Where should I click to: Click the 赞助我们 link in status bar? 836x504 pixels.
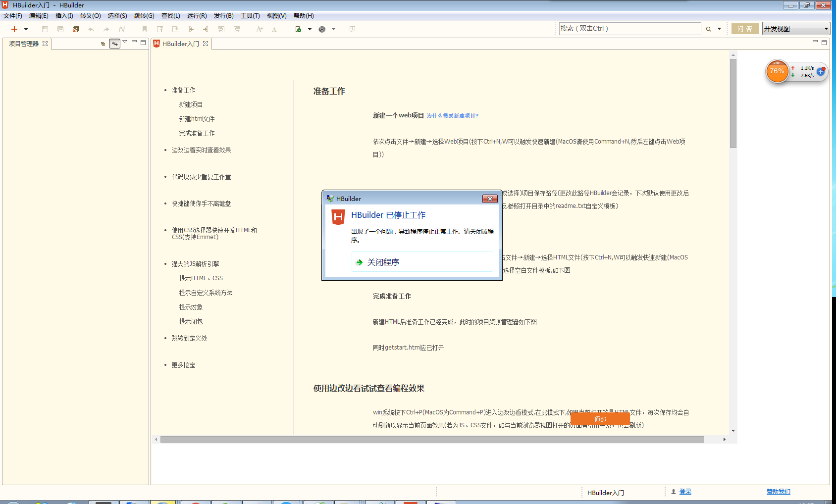[x=778, y=492]
